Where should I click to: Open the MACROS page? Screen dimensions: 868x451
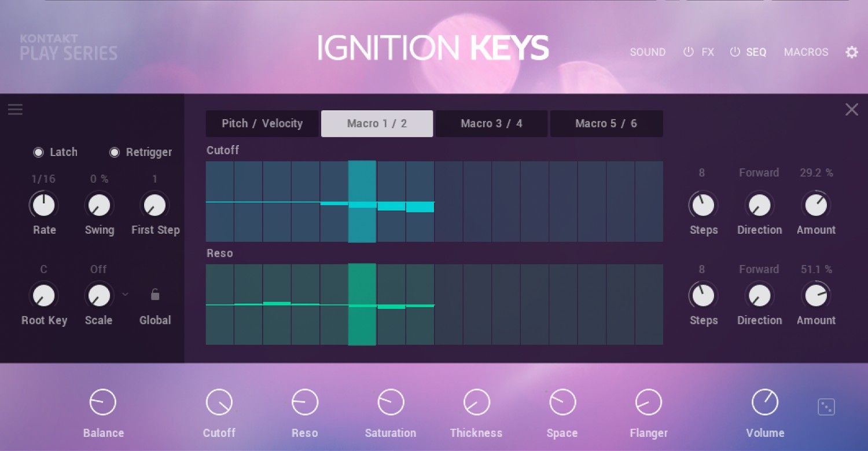[x=806, y=52]
